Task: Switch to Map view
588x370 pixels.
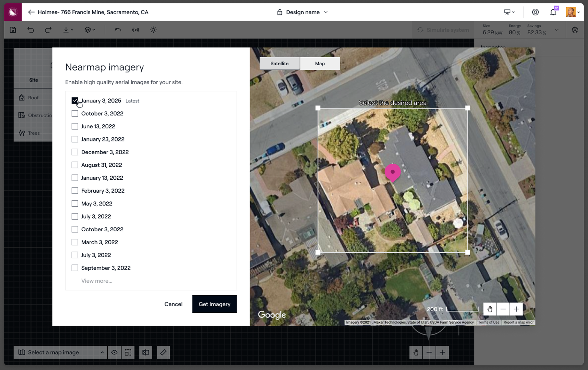Action: 320,63
